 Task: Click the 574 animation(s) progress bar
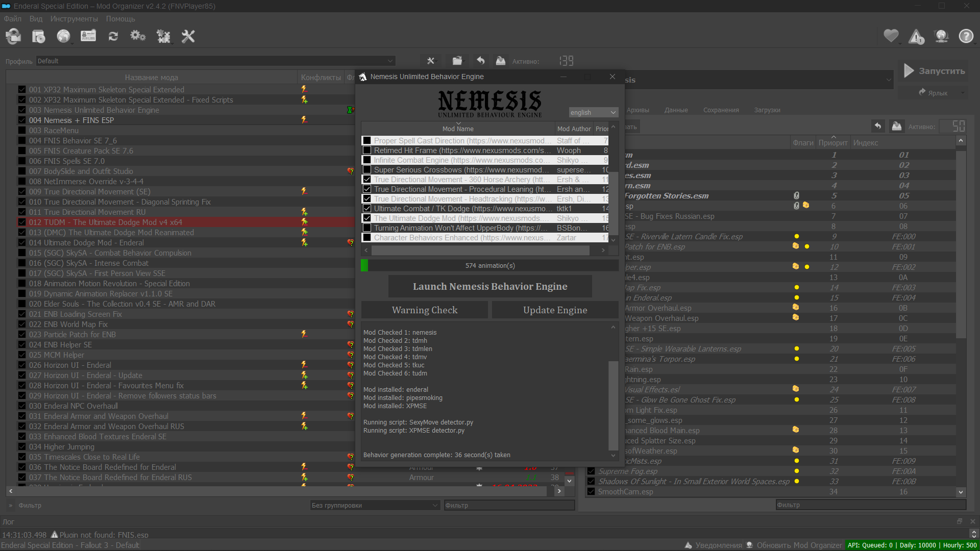(490, 265)
